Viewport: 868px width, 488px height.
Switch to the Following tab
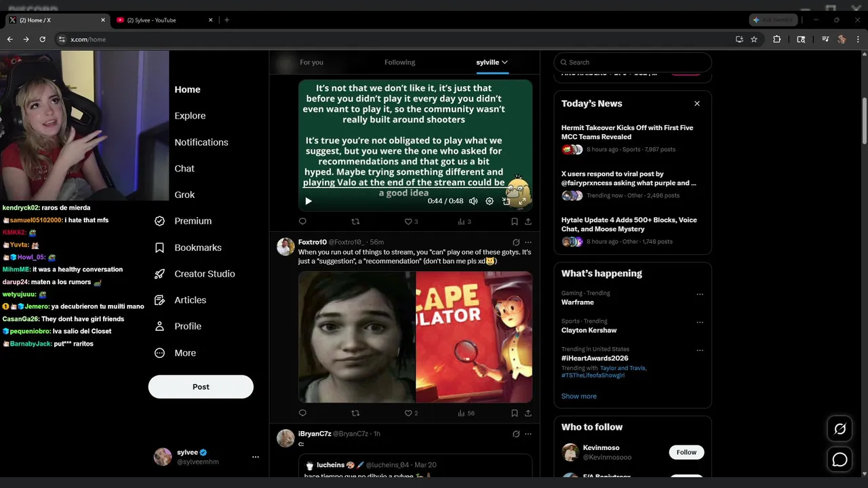399,62
